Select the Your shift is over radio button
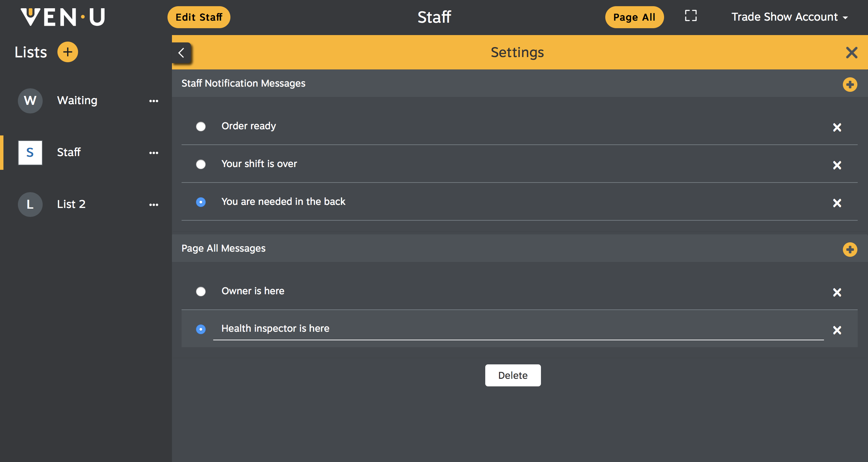This screenshot has height=462, width=868. [x=201, y=164]
